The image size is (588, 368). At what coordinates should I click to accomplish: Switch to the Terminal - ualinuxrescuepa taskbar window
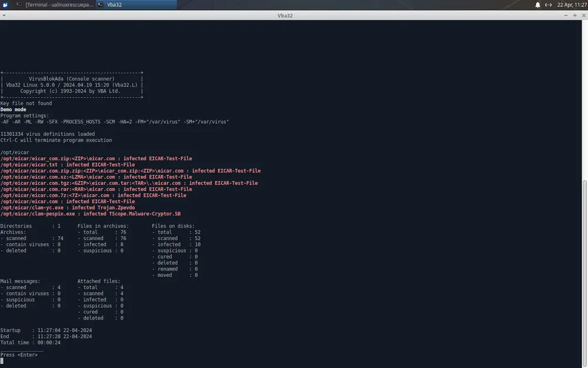click(54, 5)
